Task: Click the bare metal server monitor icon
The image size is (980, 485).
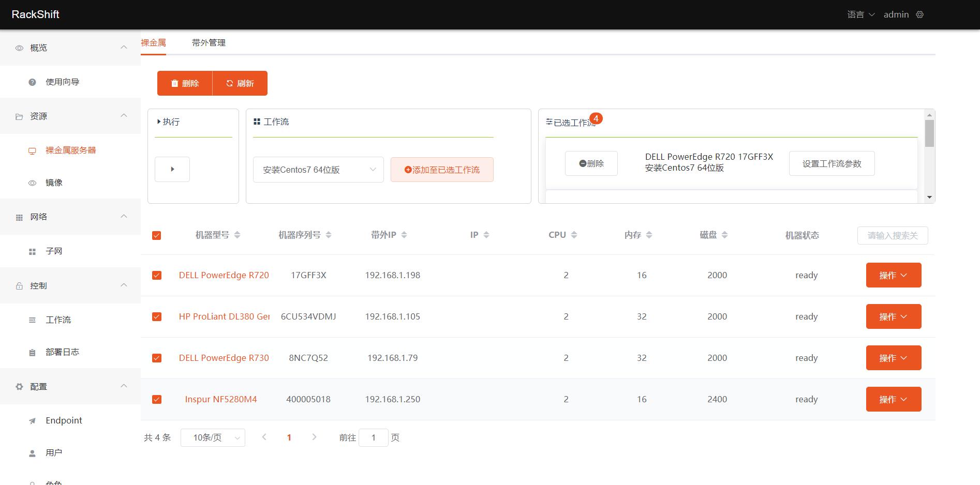Action: 32,151
